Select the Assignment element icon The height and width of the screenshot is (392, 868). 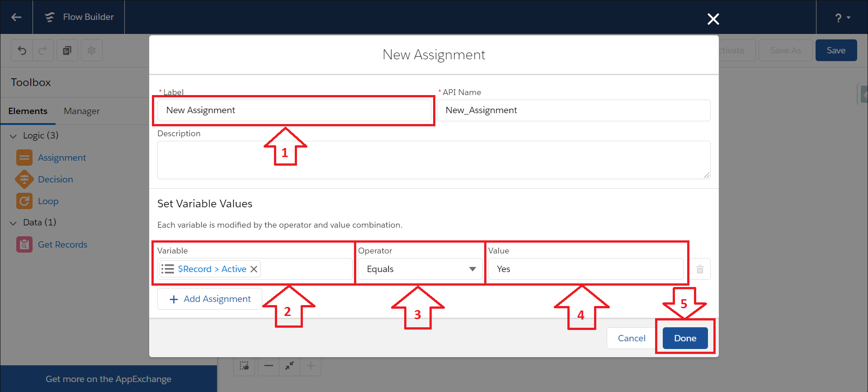(24, 158)
